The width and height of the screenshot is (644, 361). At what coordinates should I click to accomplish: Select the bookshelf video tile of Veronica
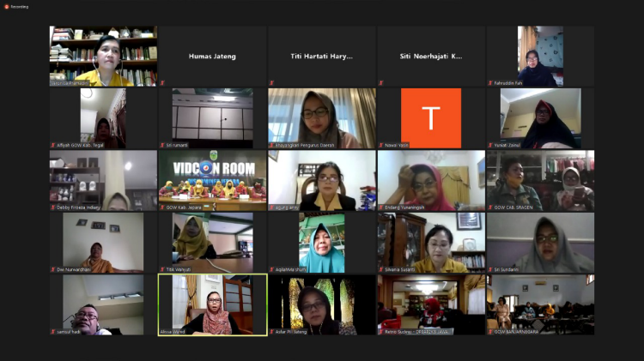(x=103, y=57)
